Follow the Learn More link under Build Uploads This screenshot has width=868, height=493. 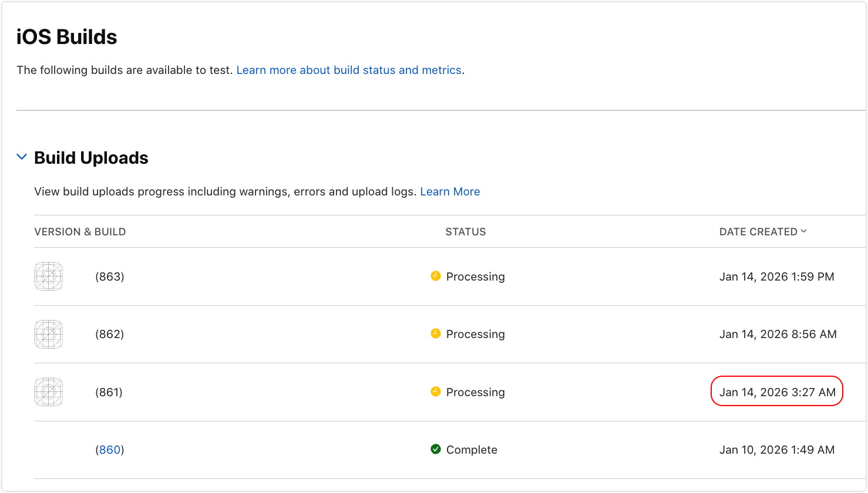point(450,191)
